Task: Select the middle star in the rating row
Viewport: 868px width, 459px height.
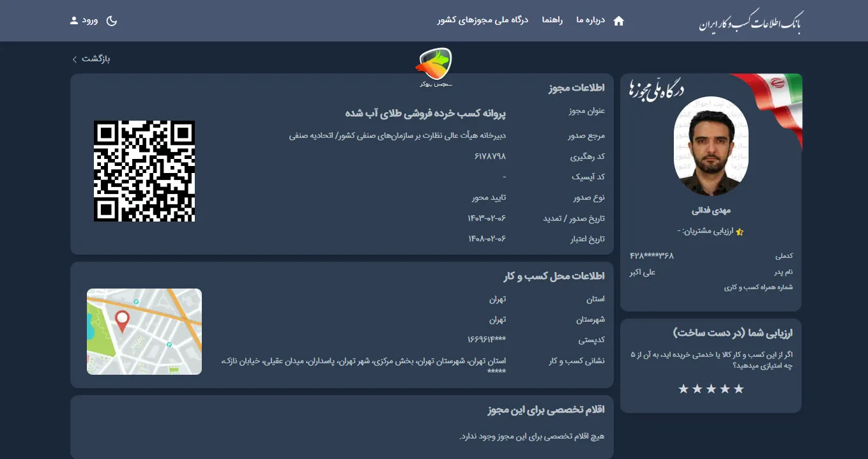Action: click(x=711, y=388)
